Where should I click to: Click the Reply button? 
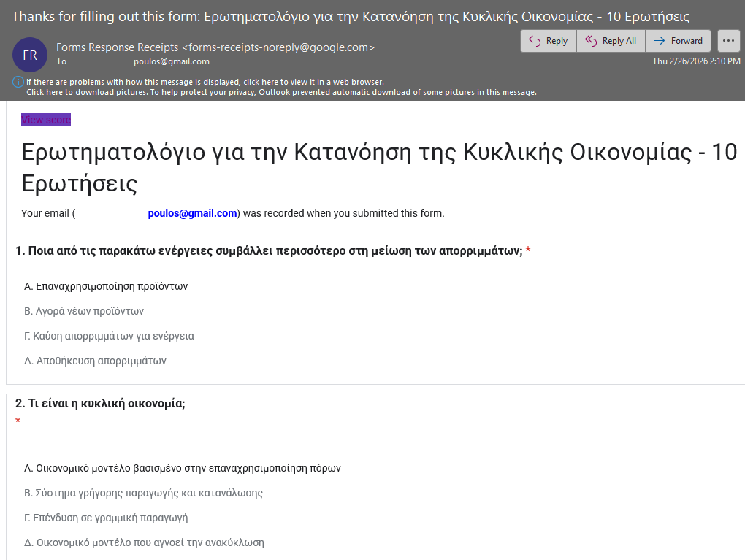pyautogui.click(x=548, y=41)
